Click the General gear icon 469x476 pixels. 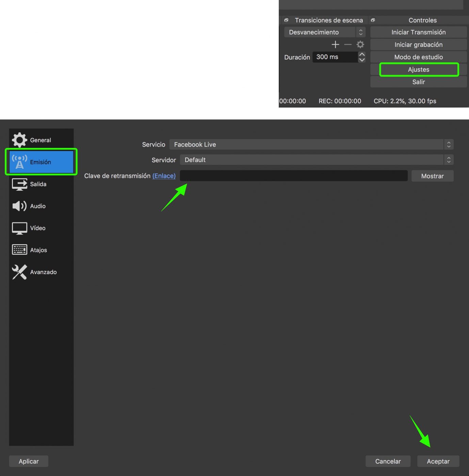pos(19,140)
